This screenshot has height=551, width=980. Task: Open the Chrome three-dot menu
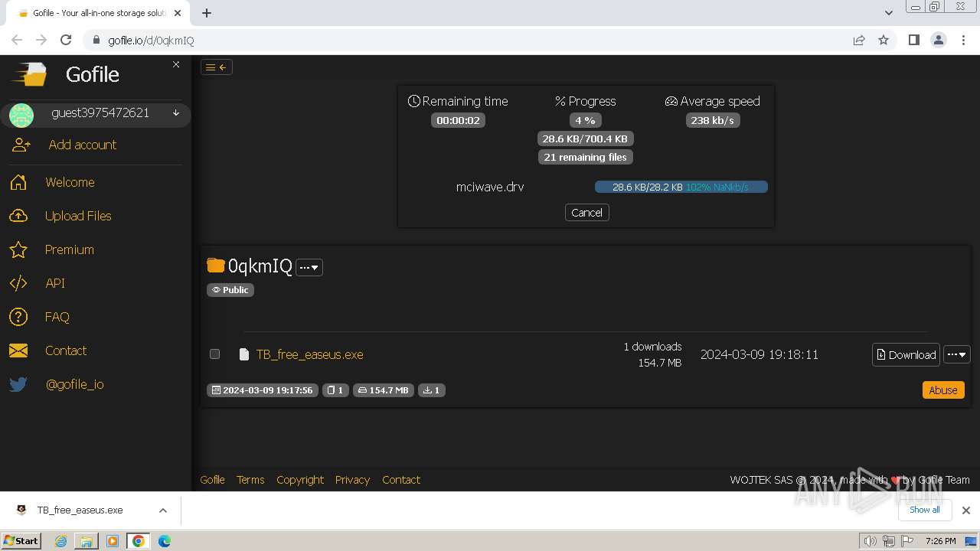pos(963,41)
